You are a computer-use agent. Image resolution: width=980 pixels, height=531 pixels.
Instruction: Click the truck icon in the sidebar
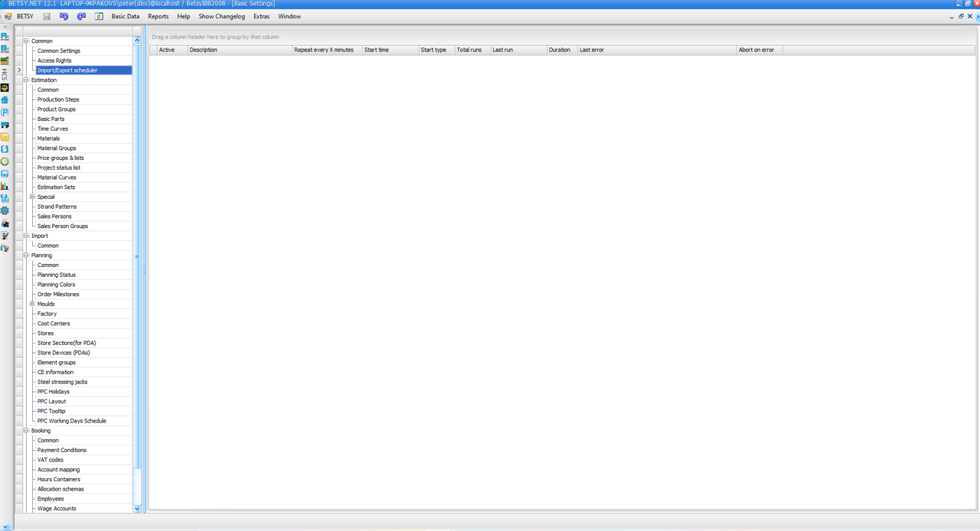pos(5,125)
